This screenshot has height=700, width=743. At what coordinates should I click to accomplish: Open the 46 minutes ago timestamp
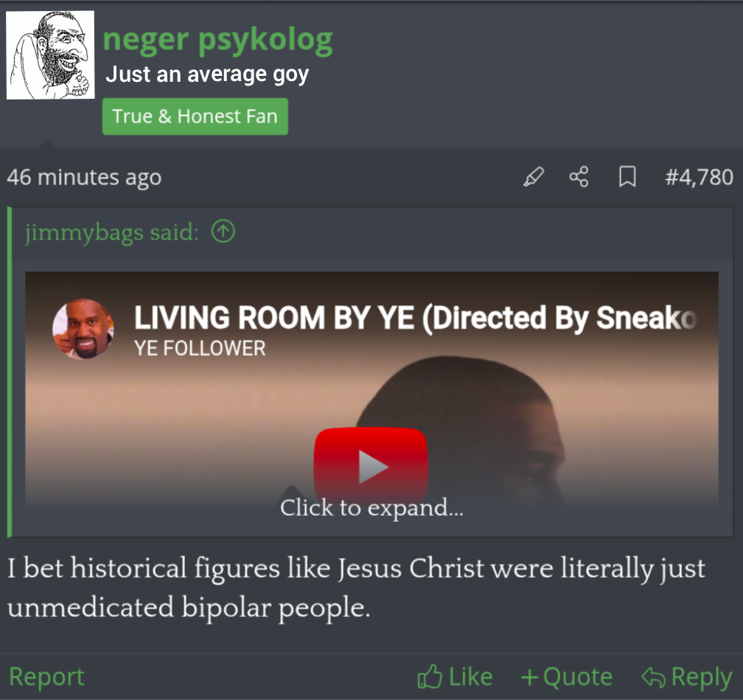84,177
